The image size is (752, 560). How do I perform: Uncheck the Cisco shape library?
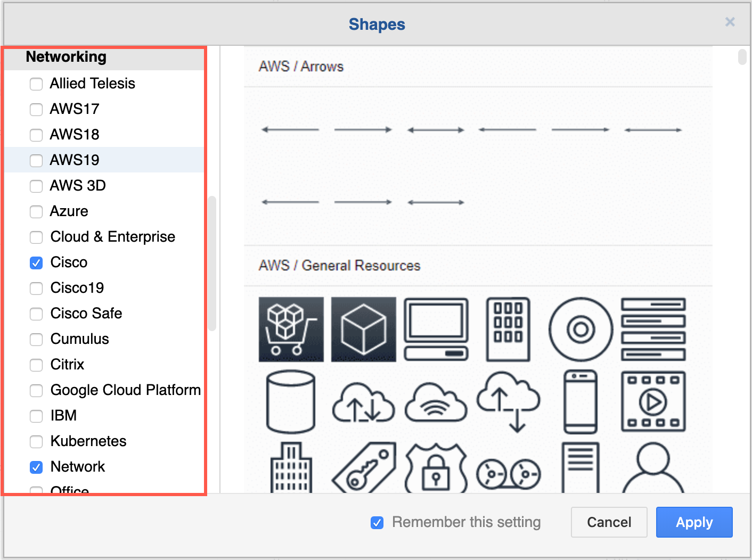tap(36, 263)
